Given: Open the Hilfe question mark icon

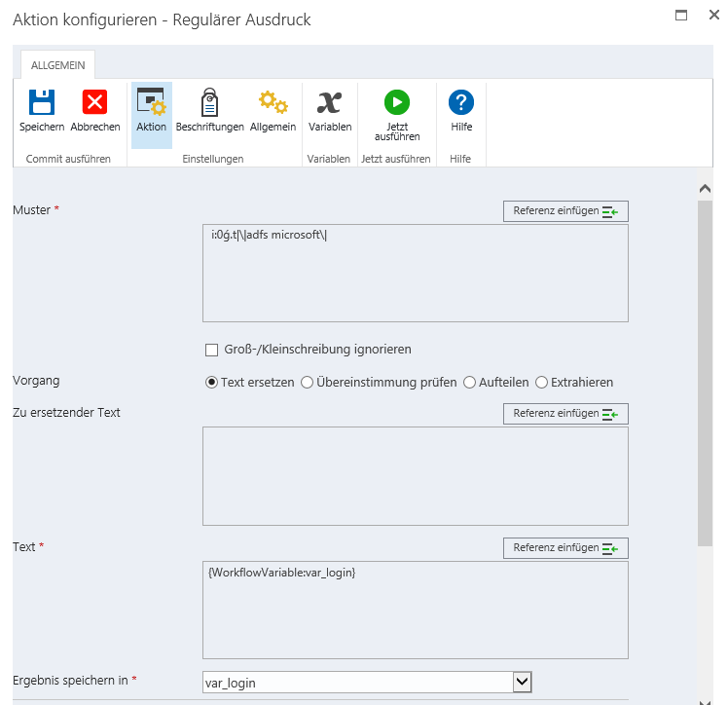Looking at the screenshot, I should (x=461, y=102).
